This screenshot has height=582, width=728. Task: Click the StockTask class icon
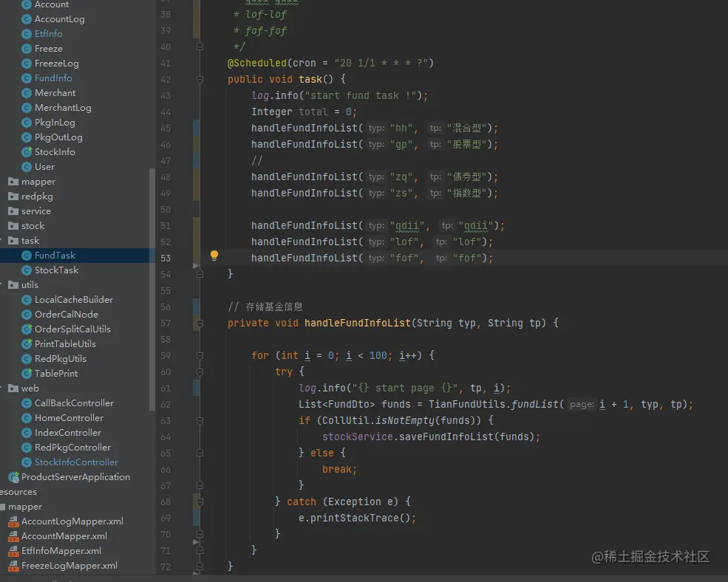click(x=27, y=270)
